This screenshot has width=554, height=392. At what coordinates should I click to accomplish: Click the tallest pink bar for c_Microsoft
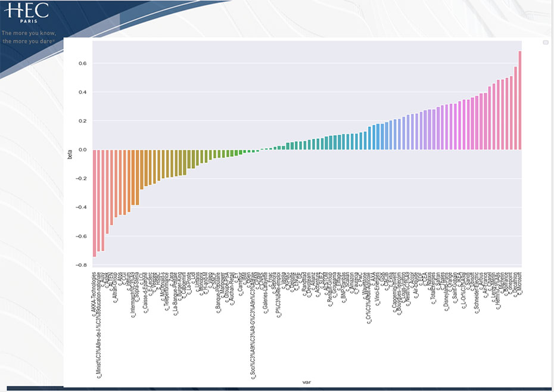point(520,100)
